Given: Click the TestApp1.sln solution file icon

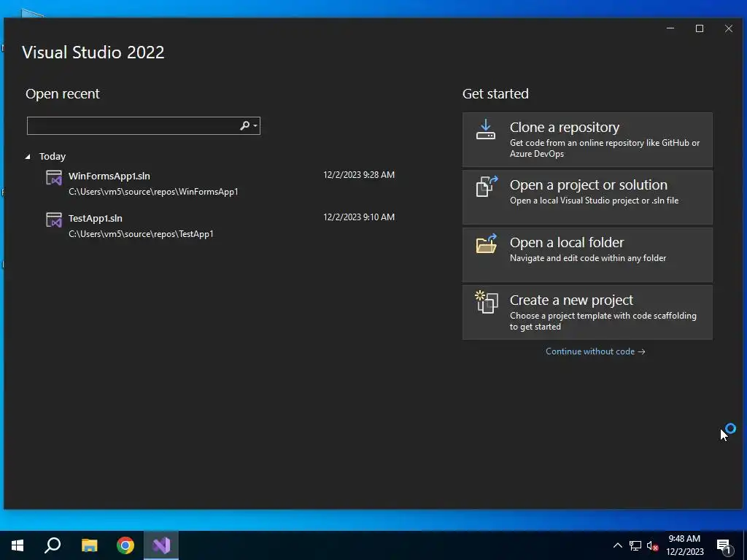Looking at the screenshot, I should (54, 220).
